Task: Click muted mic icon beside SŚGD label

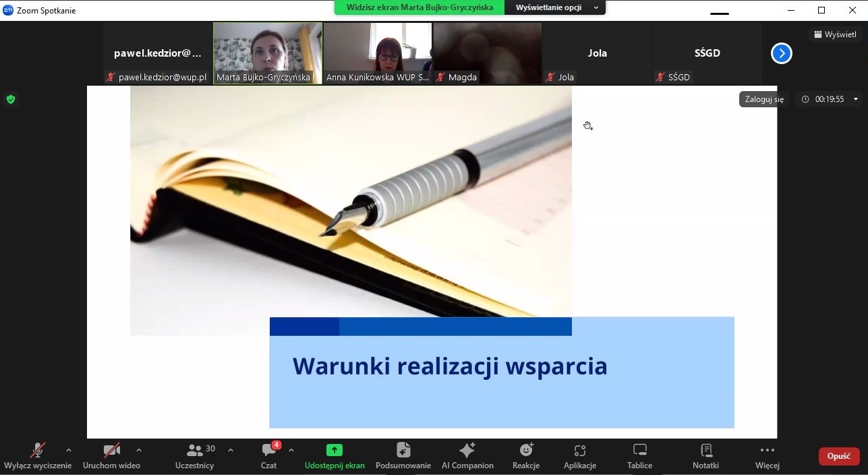Action: [x=661, y=77]
